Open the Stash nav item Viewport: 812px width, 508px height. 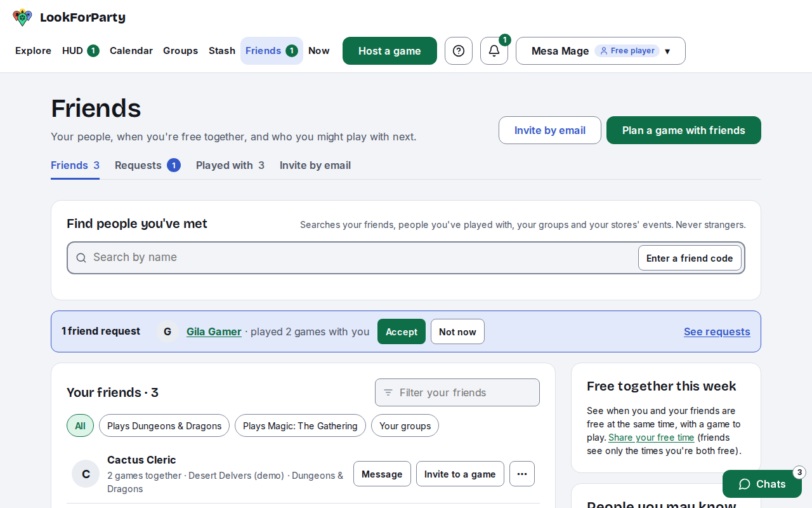pos(222,51)
